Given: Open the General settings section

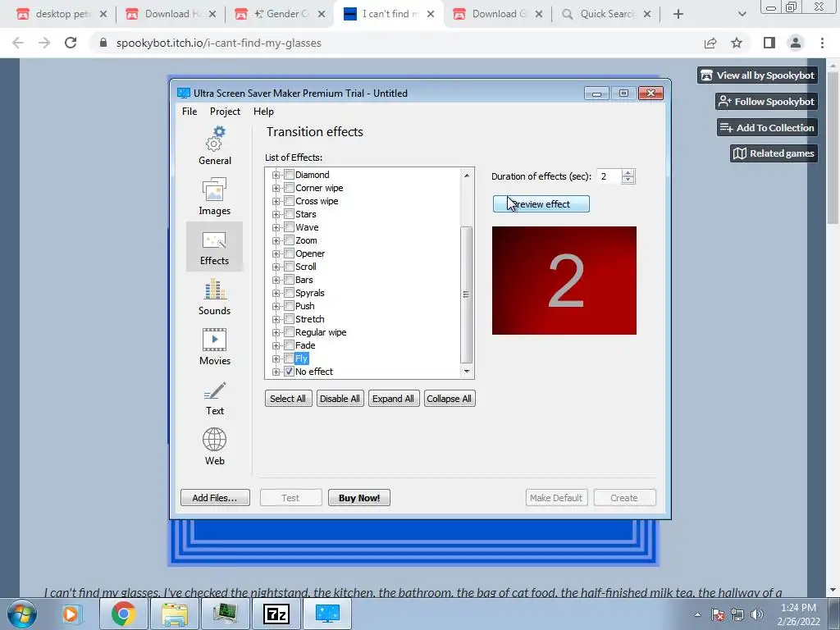Looking at the screenshot, I should [214, 146].
